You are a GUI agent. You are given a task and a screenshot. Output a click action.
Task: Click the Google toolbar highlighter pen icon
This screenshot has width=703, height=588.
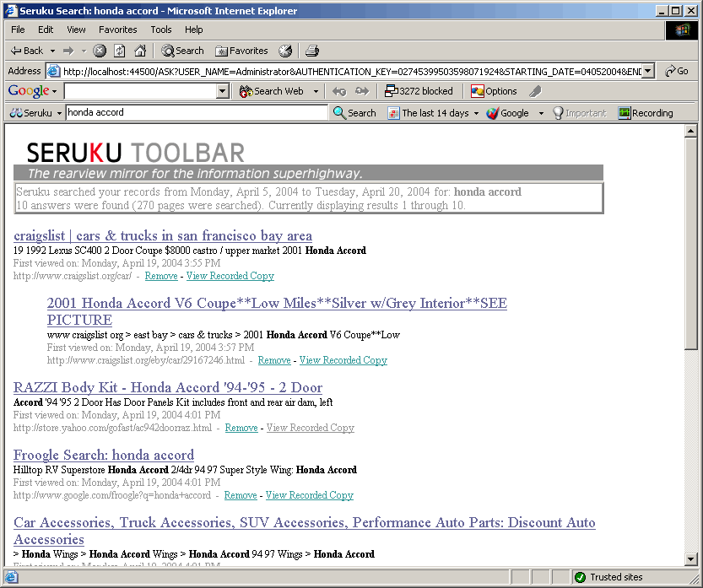click(535, 91)
